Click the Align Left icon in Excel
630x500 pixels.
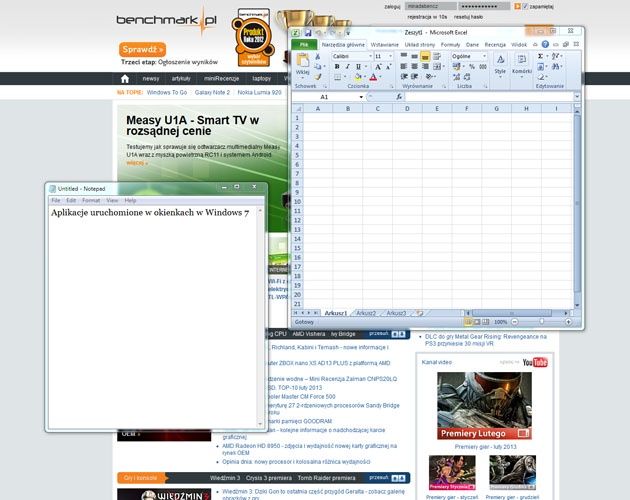[404, 66]
